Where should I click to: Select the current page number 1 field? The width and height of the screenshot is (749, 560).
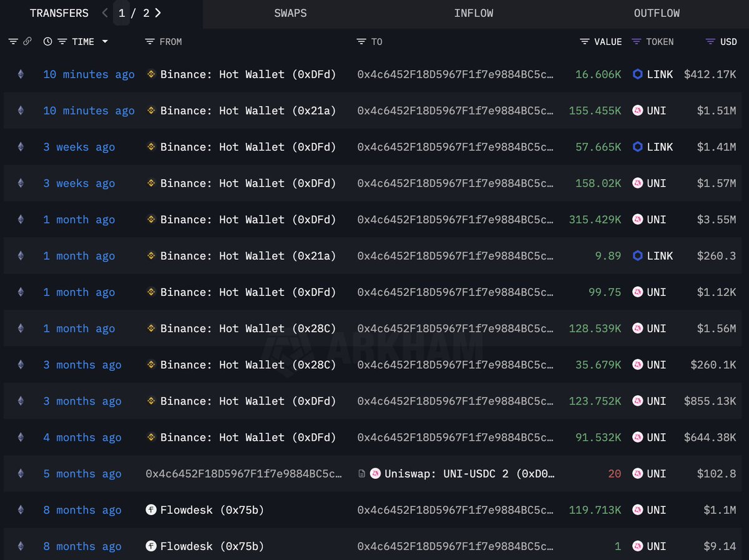pos(122,13)
